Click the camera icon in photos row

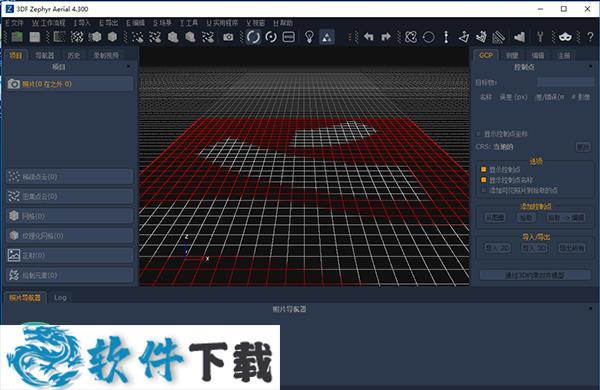pyautogui.click(x=14, y=84)
